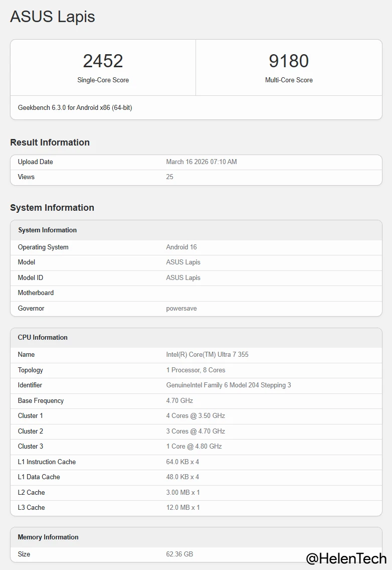Select the 3.00 MB x 1 value

tap(183, 493)
